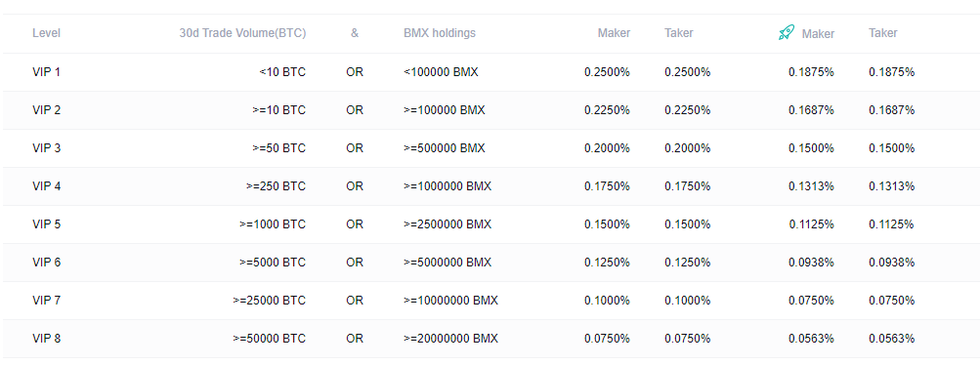
Task: Click VIP 8 rocket Maker fee 0.0563%
Action: pos(811,339)
